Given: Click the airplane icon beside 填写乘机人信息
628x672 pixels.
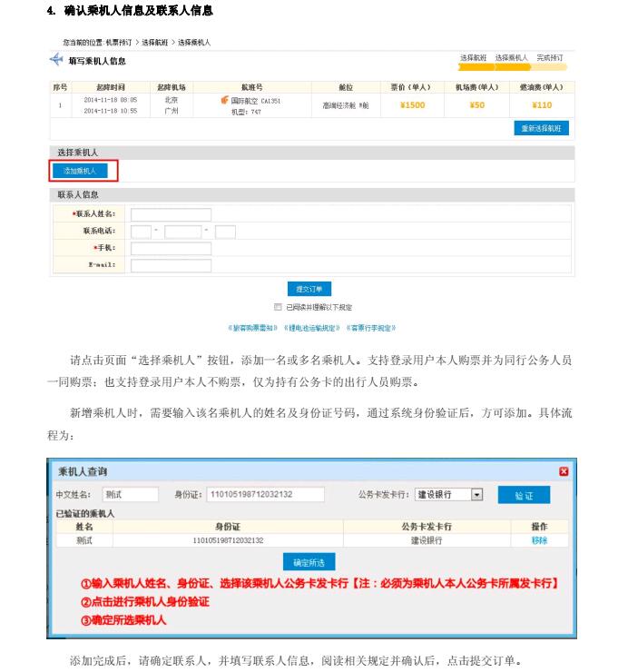Looking at the screenshot, I should [56, 61].
